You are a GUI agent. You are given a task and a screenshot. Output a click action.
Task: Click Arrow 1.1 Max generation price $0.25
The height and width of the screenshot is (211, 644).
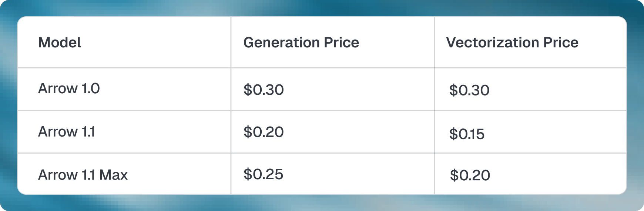(x=263, y=174)
